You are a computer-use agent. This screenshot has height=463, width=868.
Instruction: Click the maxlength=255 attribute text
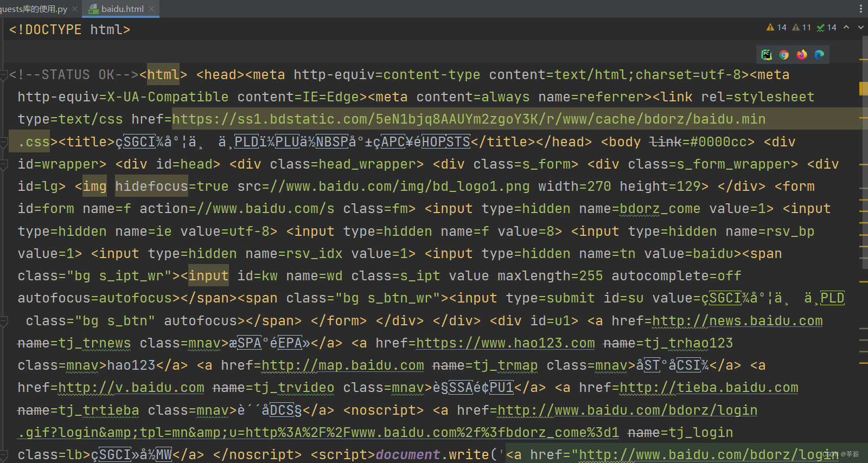(550, 276)
